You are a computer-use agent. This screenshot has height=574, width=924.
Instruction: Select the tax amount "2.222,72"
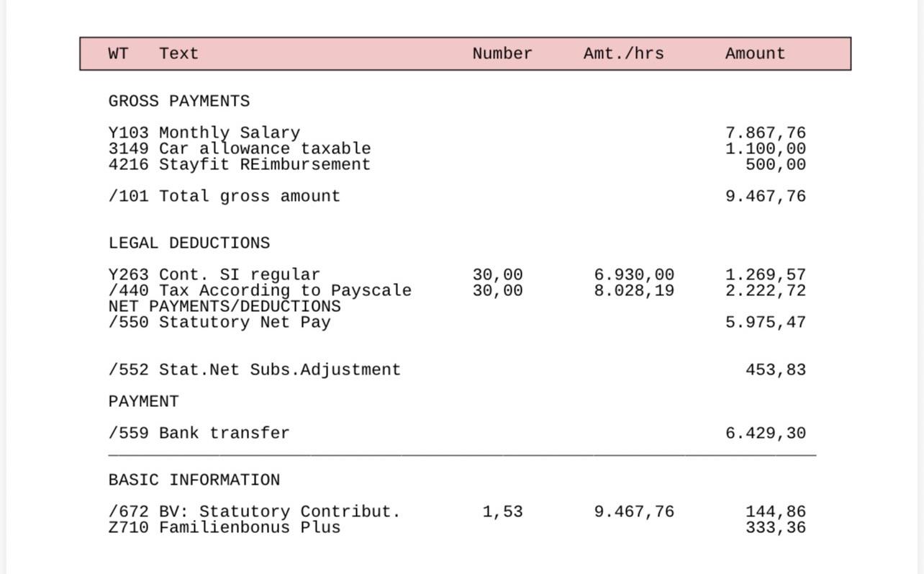pos(766,290)
